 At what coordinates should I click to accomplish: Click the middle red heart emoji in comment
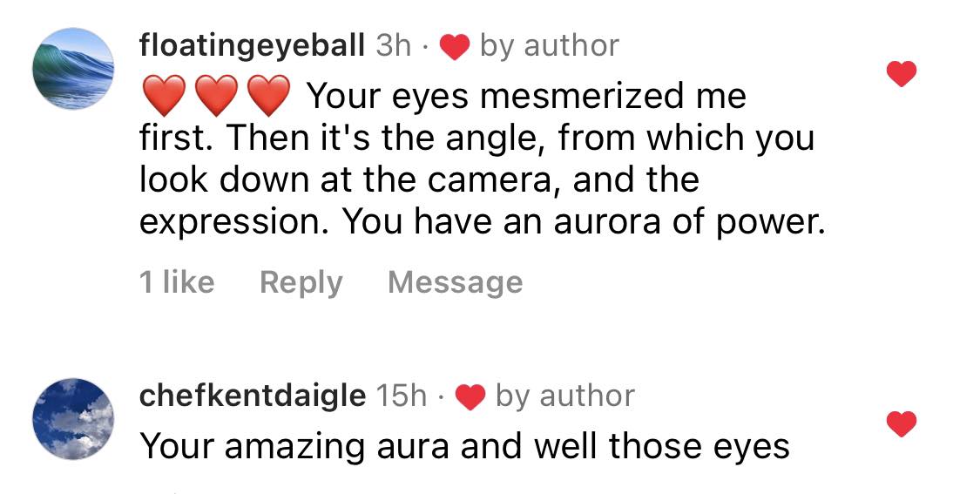[x=217, y=95]
